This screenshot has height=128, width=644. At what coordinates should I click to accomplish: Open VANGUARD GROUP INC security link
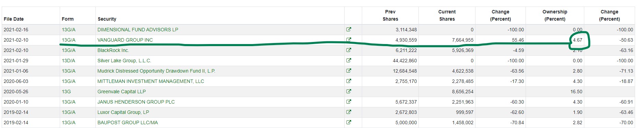125,40
